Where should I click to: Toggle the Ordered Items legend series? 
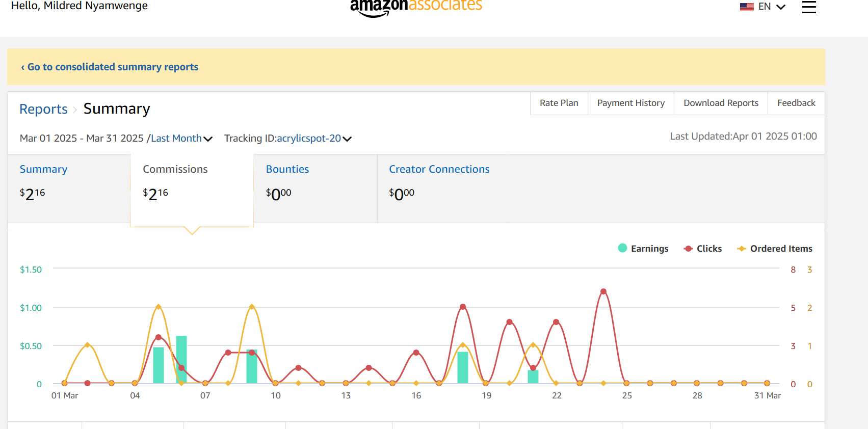(x=775, y=249)
